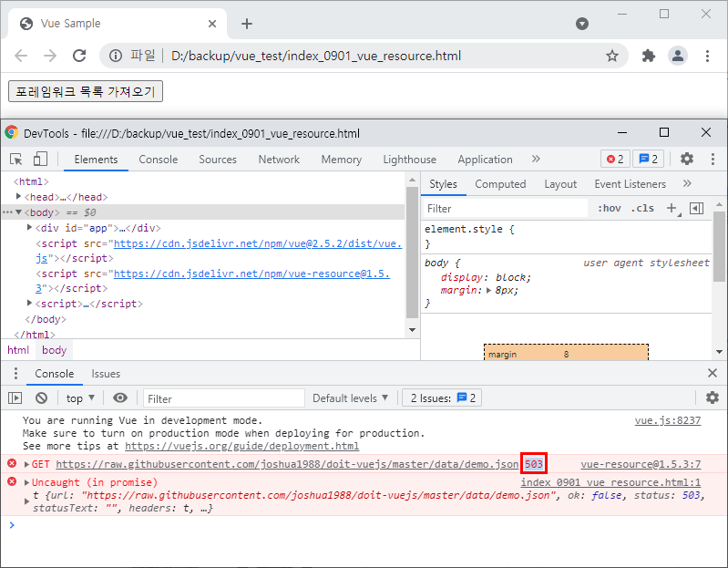This screenshot has height=568, width=728.
Task: Toggle the device toolbar icon
Action: pos(40,159)
